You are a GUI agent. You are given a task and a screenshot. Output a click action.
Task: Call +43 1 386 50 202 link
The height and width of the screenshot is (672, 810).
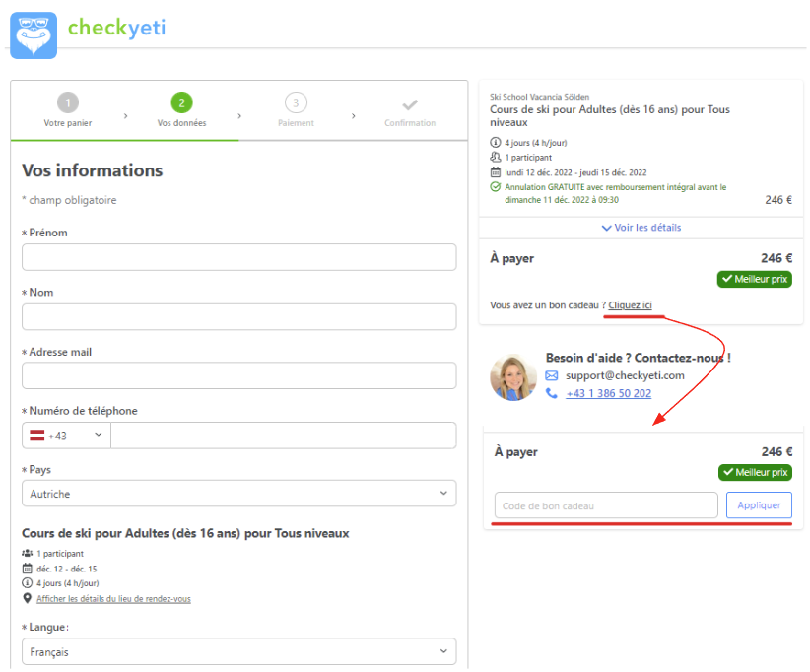[609, 393]
